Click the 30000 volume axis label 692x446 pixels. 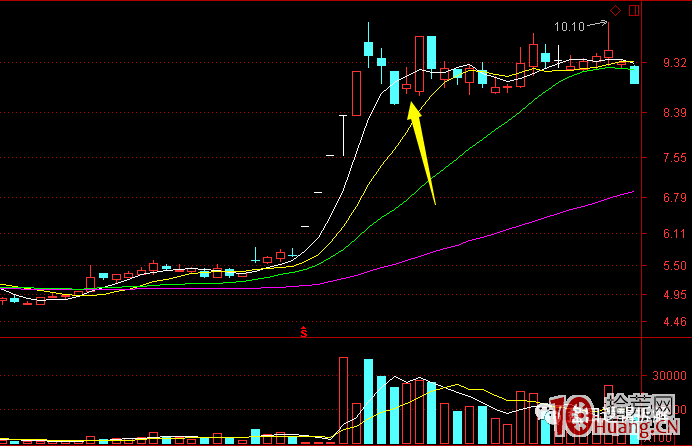[x=669, y=376]
